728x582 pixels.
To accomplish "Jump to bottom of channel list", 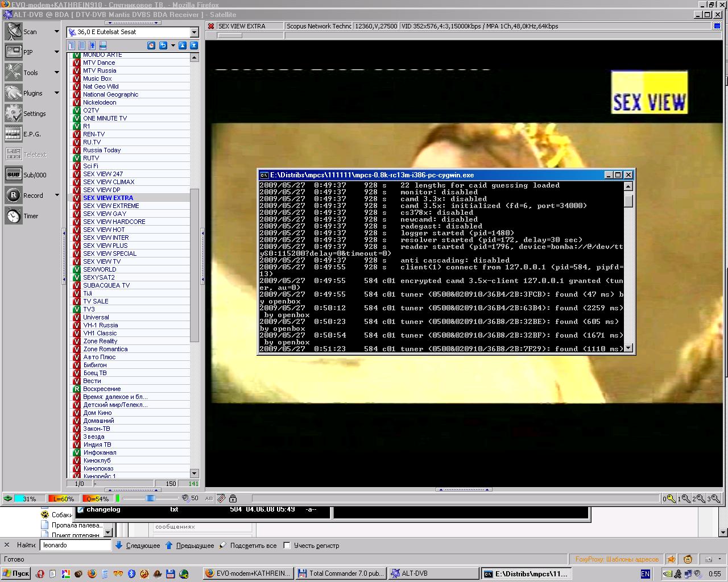I will click(x=194, y=45).
